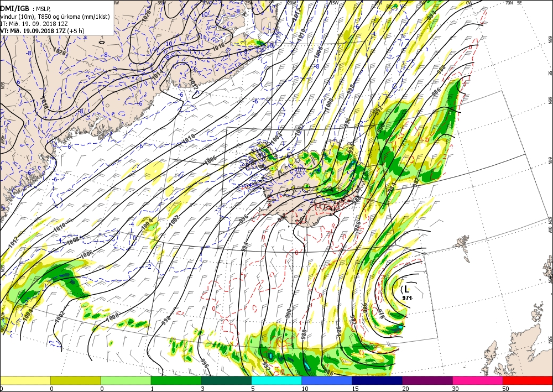Click the '1008' isobar label
Viewport: 553px width, 392px height.
[x=73, y=241]
